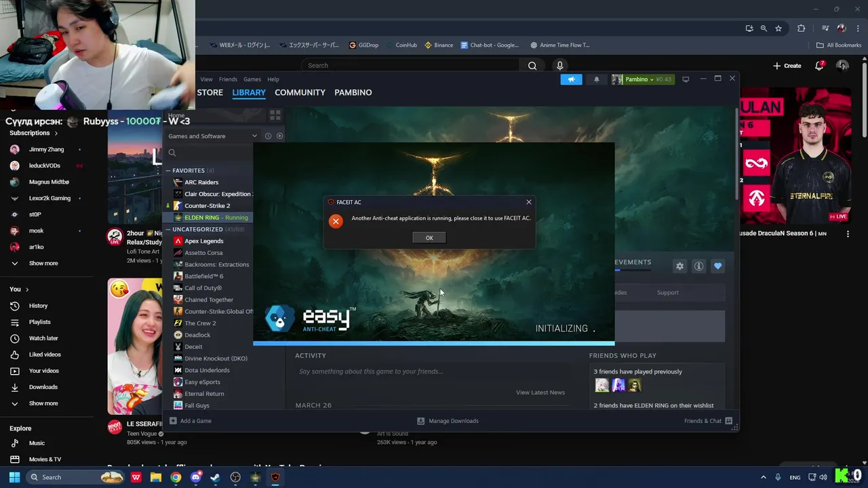
Task: Click Add a Game in Steam
Action: [x=190, y=421]
